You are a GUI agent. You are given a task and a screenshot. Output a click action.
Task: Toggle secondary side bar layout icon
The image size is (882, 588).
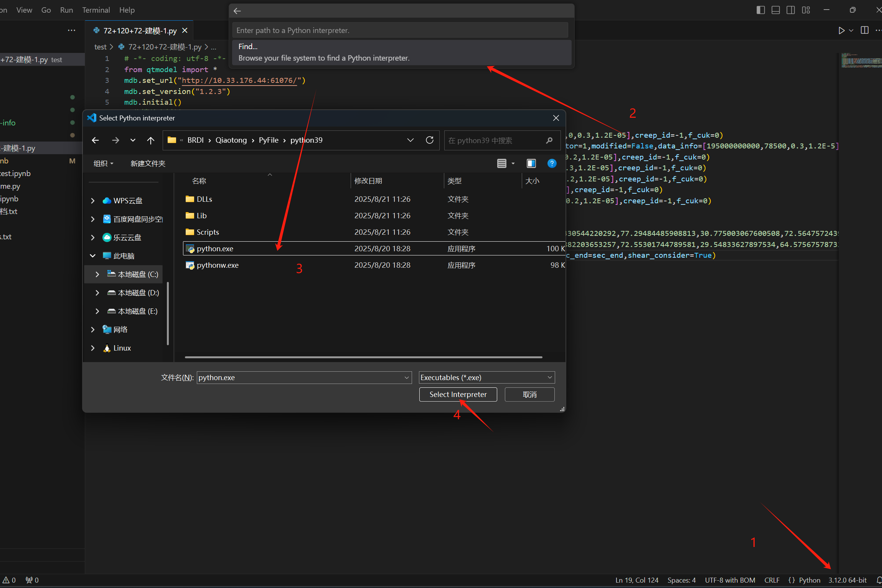coord(791,10)
